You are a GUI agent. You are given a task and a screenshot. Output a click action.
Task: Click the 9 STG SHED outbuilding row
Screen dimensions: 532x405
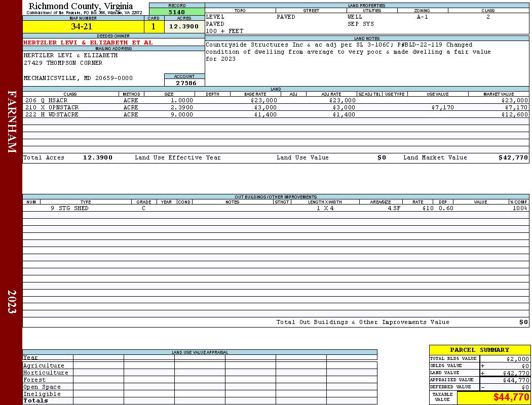[276, 208]
